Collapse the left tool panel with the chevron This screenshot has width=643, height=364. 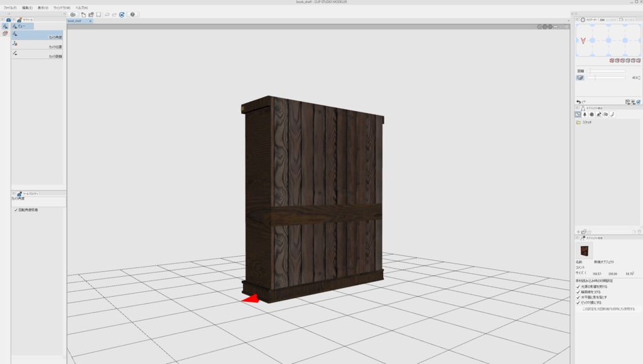pyautogui.click(x=9, y=13)
